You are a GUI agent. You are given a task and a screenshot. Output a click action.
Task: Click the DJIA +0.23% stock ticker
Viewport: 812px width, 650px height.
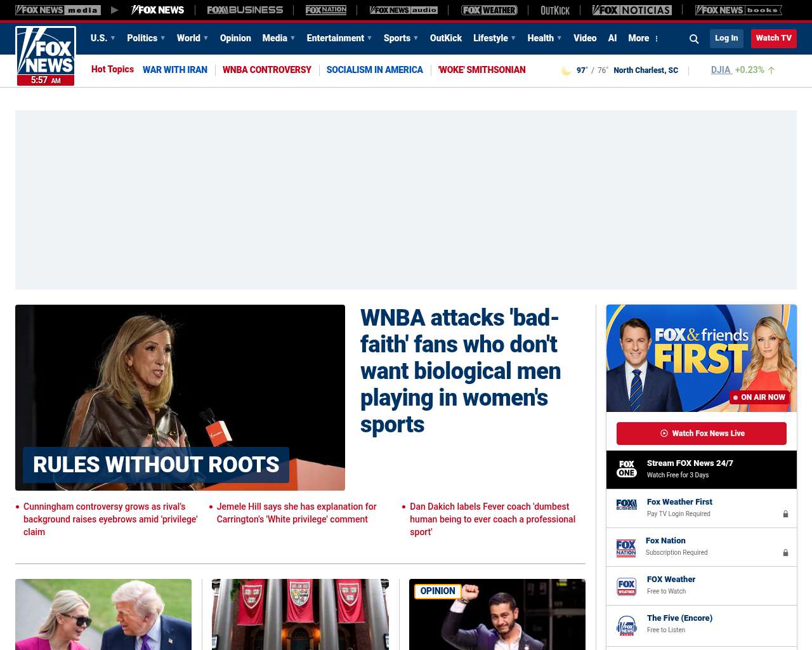[743, 70]
